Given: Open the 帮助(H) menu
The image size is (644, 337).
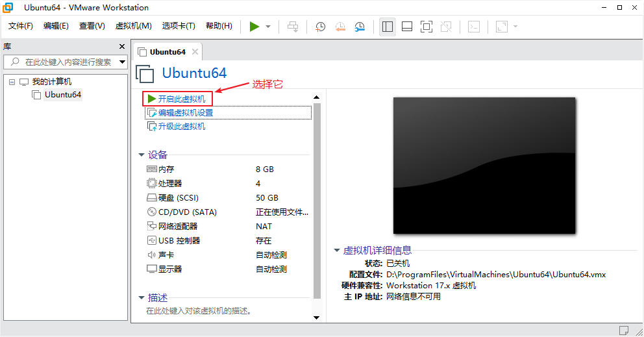Looking at the screenshot, I should click(219, 26).
